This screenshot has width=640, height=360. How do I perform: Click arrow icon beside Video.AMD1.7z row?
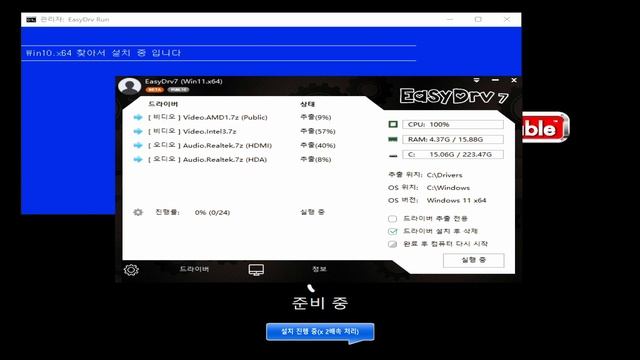click(x=138, y=118)
